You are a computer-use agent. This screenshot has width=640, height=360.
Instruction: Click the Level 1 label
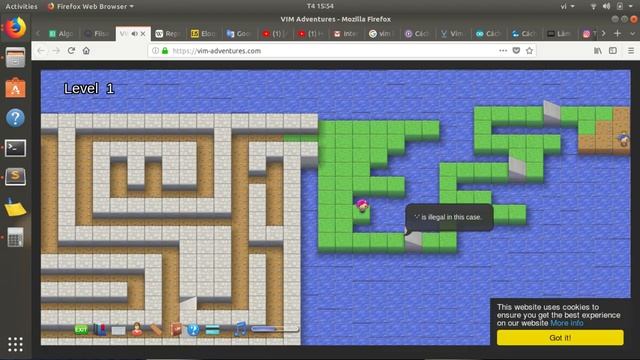tap(89, 89)
